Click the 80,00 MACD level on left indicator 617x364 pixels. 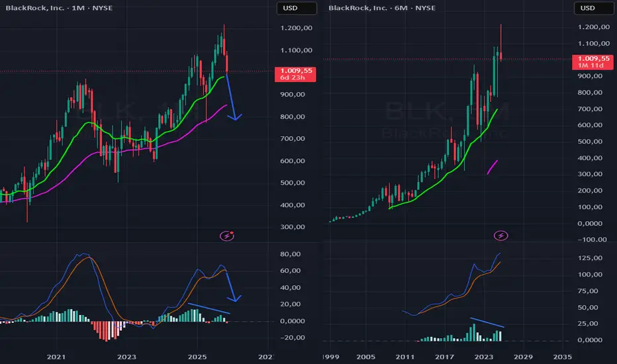[291, 254]
